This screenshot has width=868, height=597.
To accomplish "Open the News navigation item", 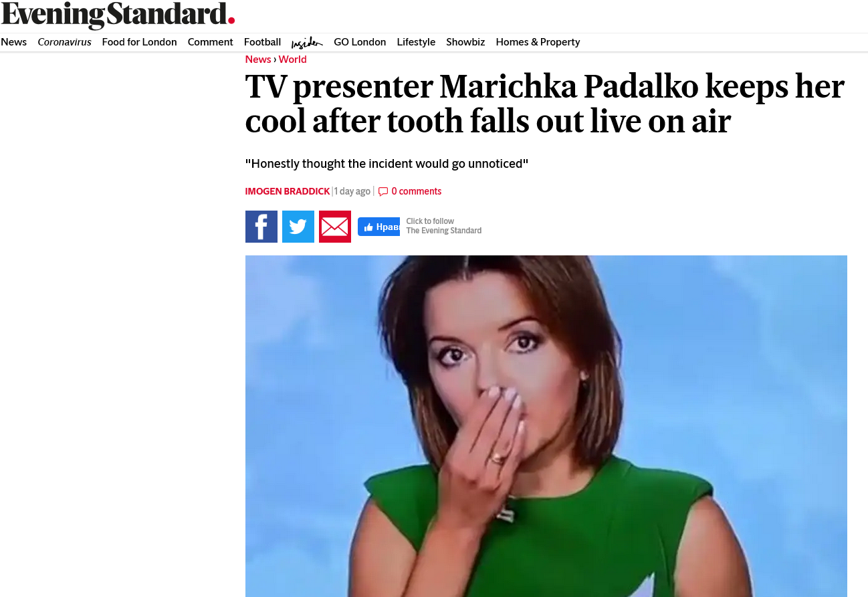I will [x=14, y=42].
